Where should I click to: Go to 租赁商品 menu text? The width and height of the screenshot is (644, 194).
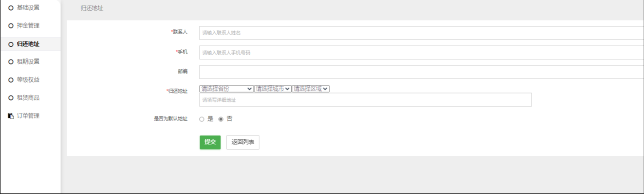click(28, 98)
